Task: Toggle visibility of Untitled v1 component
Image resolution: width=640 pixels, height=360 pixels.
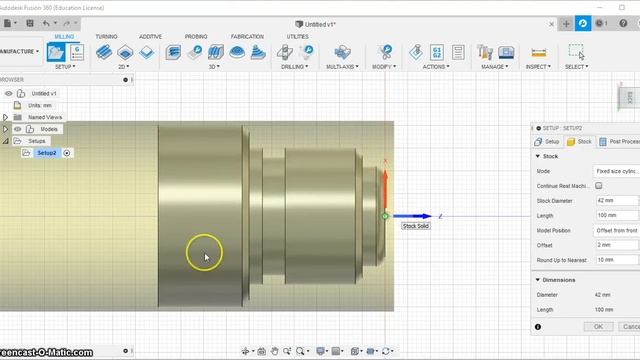Action: point(9,93)
